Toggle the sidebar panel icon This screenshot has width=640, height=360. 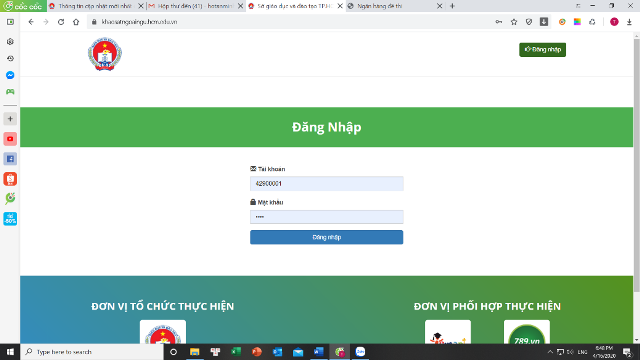10,22
